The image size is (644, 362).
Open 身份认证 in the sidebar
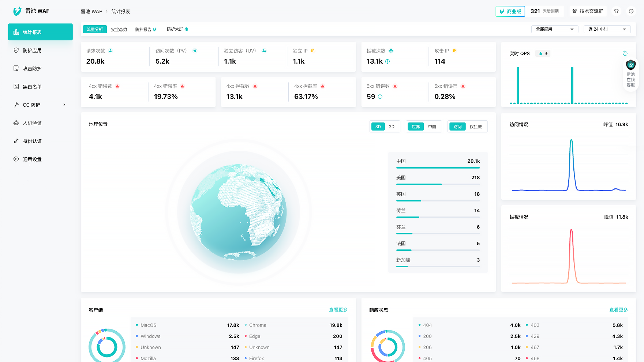[32, 141]
